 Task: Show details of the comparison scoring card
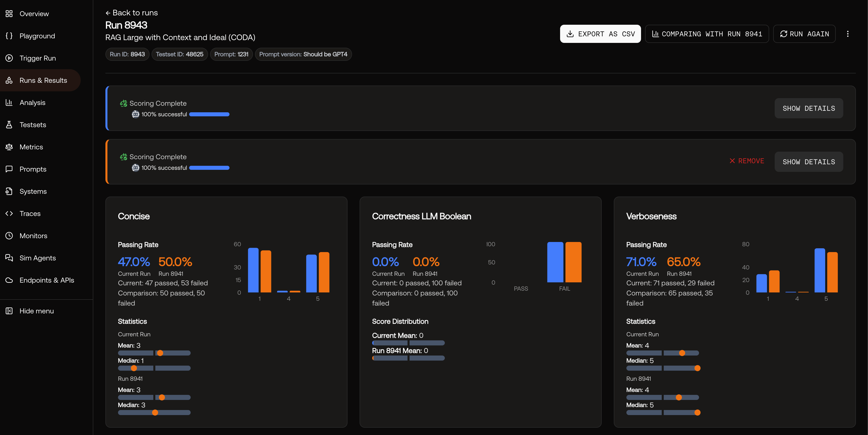[x=809, y=162]
